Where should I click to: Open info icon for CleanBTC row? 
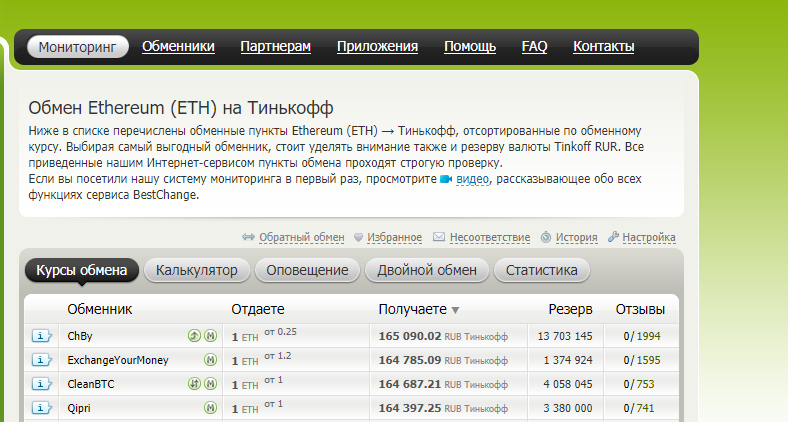(42, 384)
